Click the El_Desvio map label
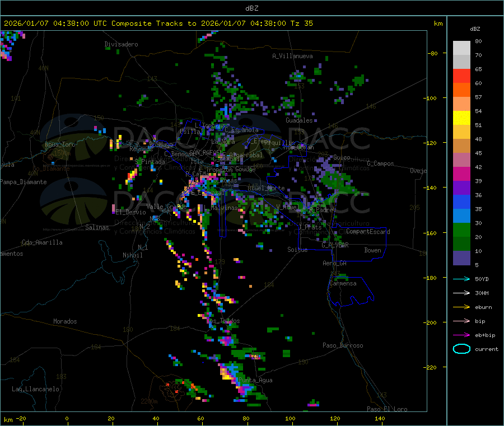This screenshot has height=426, width=504. click(130, 212)
